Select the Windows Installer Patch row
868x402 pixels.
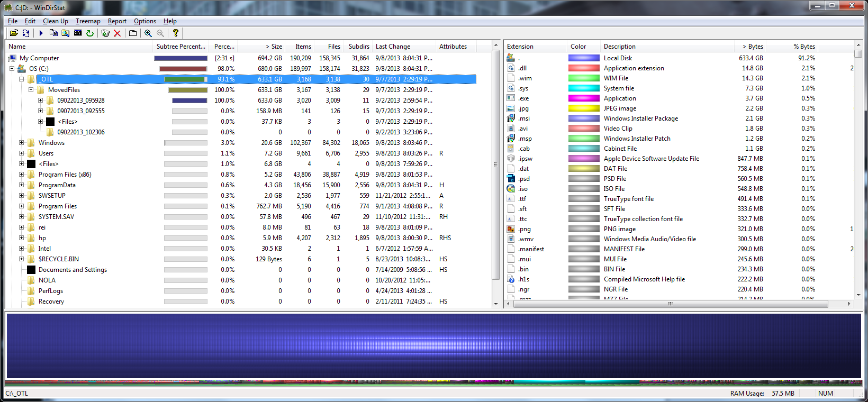[x=680, y=139]
